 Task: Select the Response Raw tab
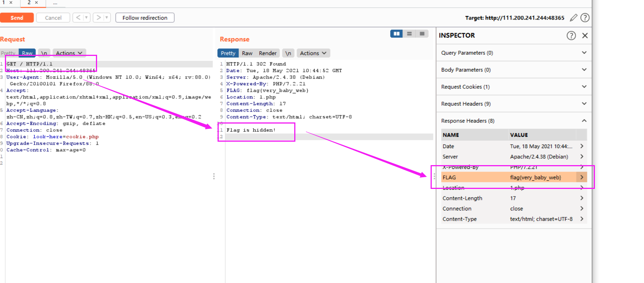point(247,53)
